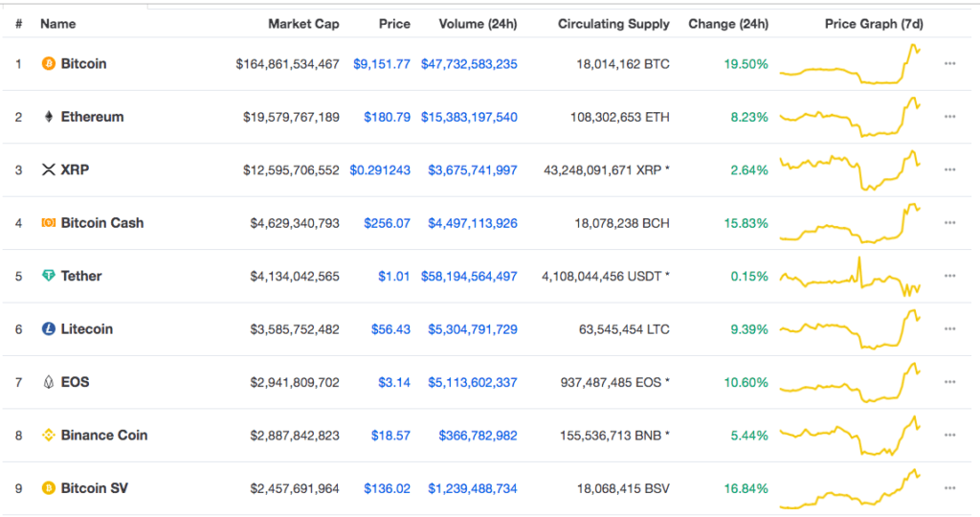The image size is (980, 517).
Task: Open the Binance Coin name link
Action: pos(104,435)
